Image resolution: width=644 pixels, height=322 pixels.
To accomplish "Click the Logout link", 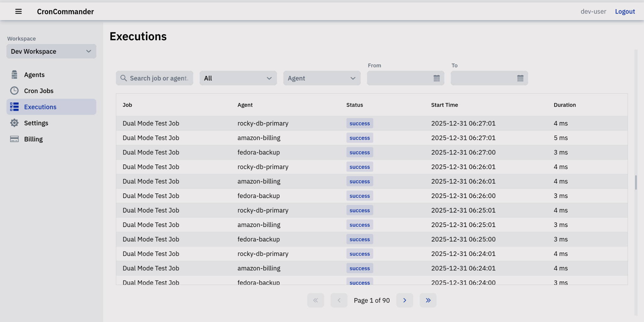I will [625, 11].
